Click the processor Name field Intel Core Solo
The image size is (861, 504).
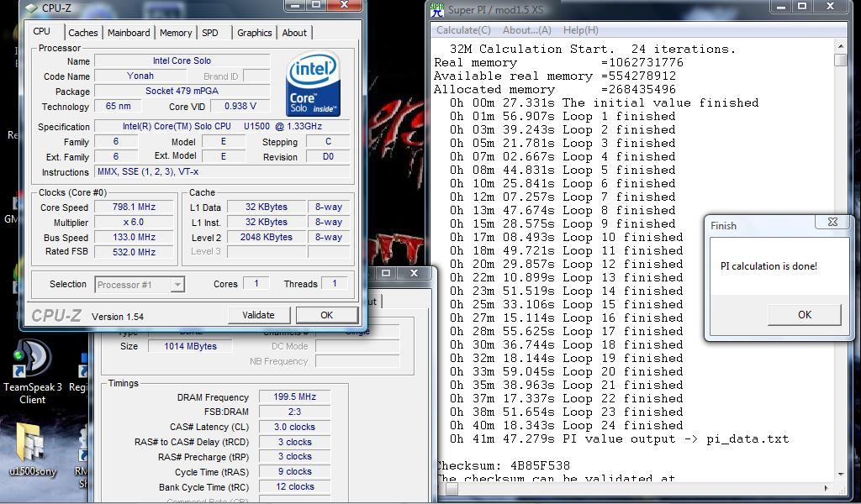pos(182,60)
